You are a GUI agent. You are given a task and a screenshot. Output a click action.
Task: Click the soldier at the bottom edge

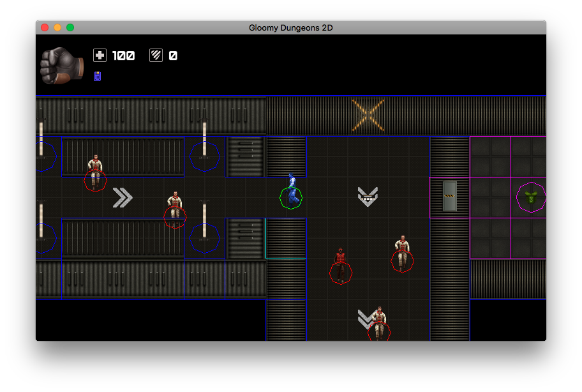pyautogui.click(x=379, y=323)
